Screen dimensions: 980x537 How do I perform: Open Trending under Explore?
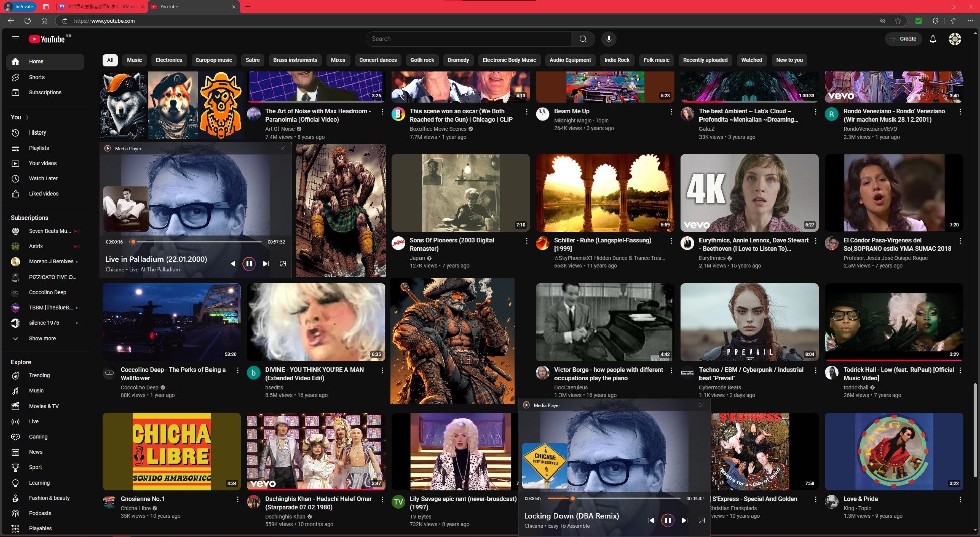pos(45,375)
